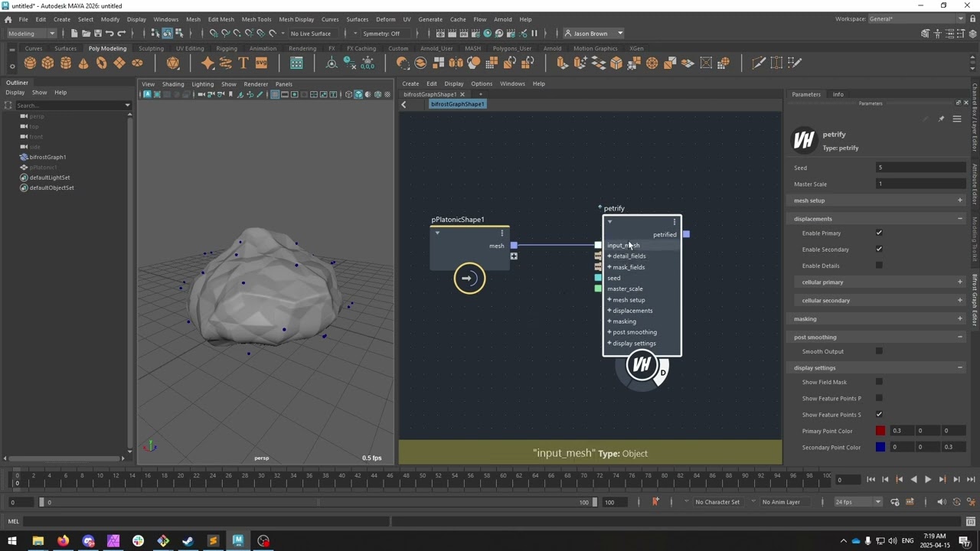Collapse the post smoothing section
980x551 pixels.
coord(877,337)
